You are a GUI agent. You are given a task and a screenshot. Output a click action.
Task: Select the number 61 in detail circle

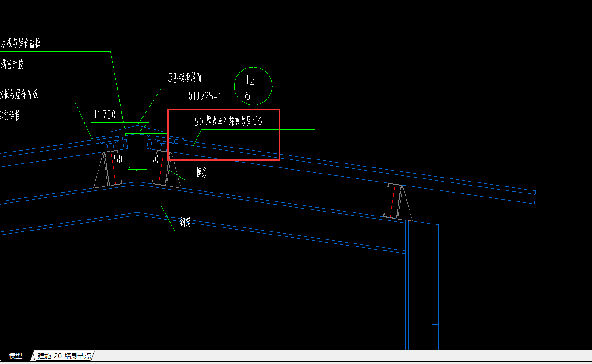click(250, 95)
